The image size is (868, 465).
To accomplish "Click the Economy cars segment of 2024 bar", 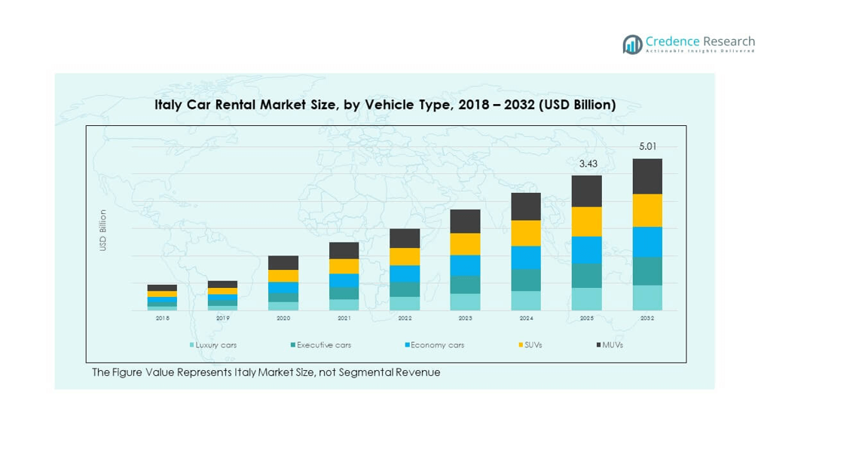I will click(526, 258).
